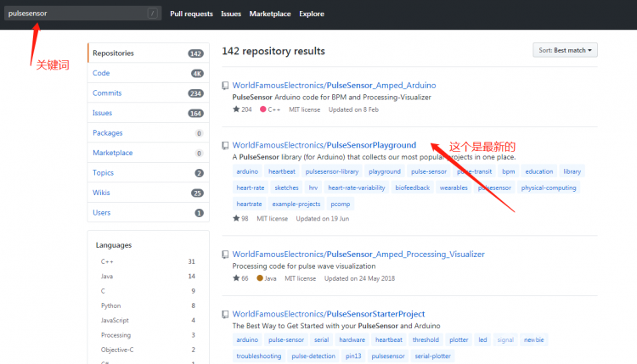Click the sketches topic tag

[x=286, y=188]
